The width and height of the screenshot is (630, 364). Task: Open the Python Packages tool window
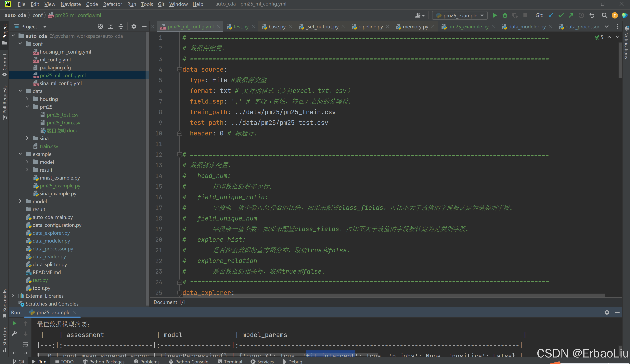(x=104, y=361)
